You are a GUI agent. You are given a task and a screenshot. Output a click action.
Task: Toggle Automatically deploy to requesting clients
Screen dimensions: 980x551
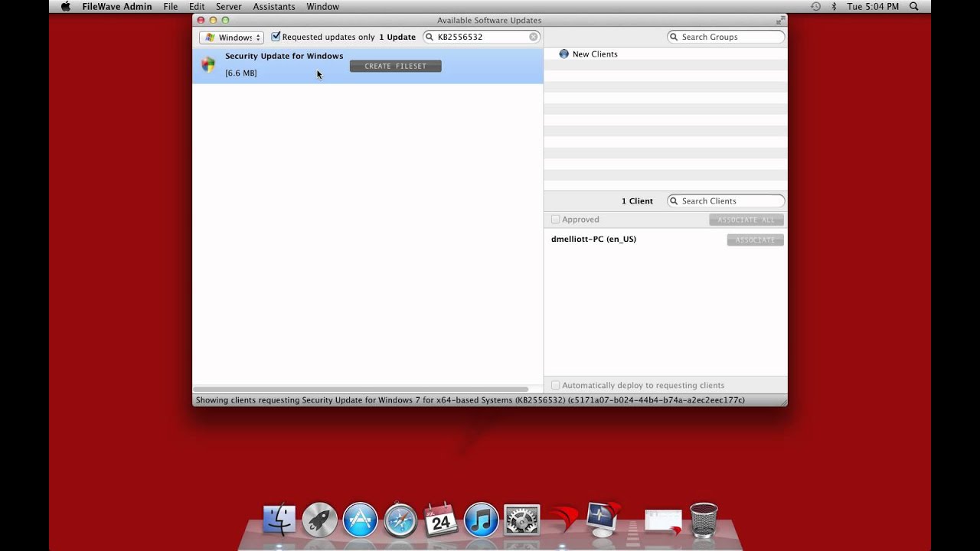point(556,386)
